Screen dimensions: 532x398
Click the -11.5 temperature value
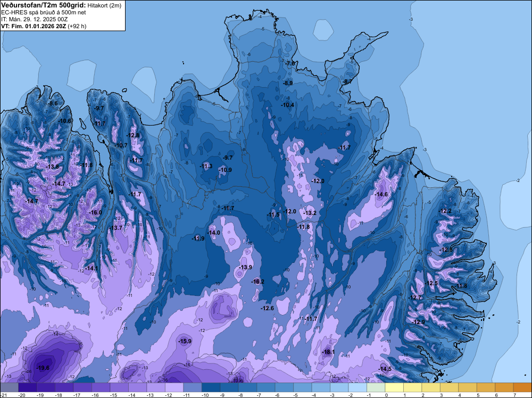273,214
